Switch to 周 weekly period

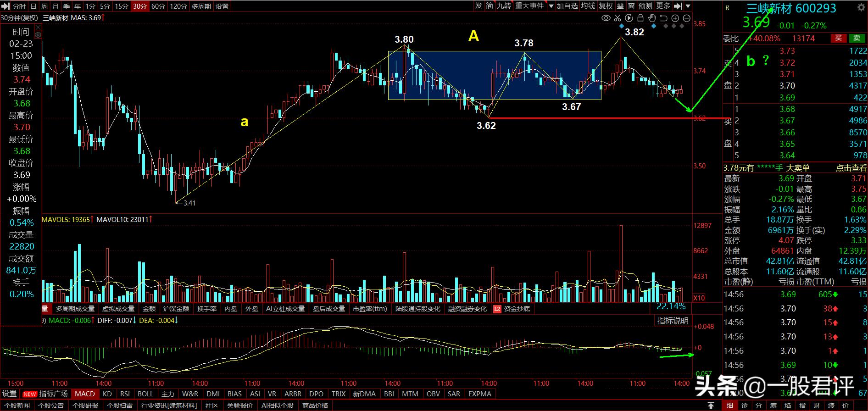tap(44, 6)
